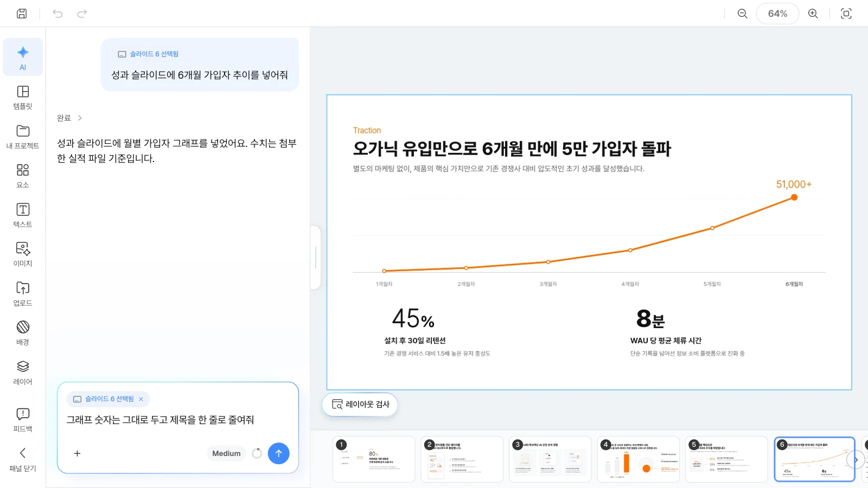868x488 pixels.
Task: Click the 레이아웃 검사 button
Action: [360, 404]
